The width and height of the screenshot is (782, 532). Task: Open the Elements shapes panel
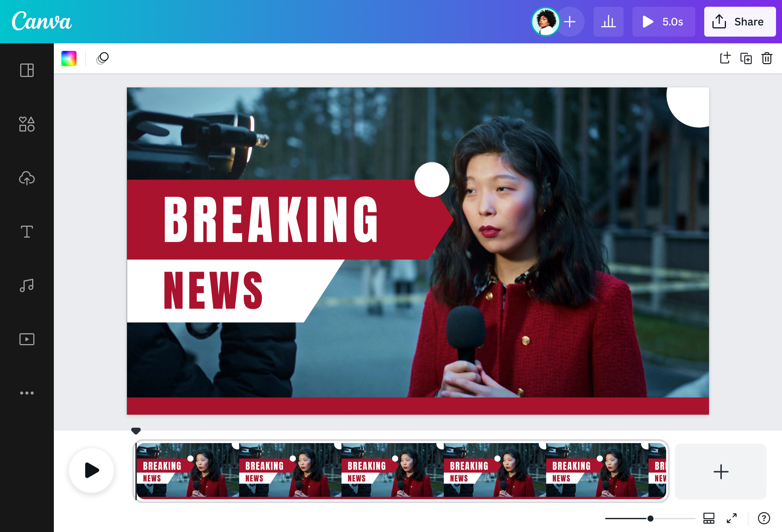(x=27, y=124)
